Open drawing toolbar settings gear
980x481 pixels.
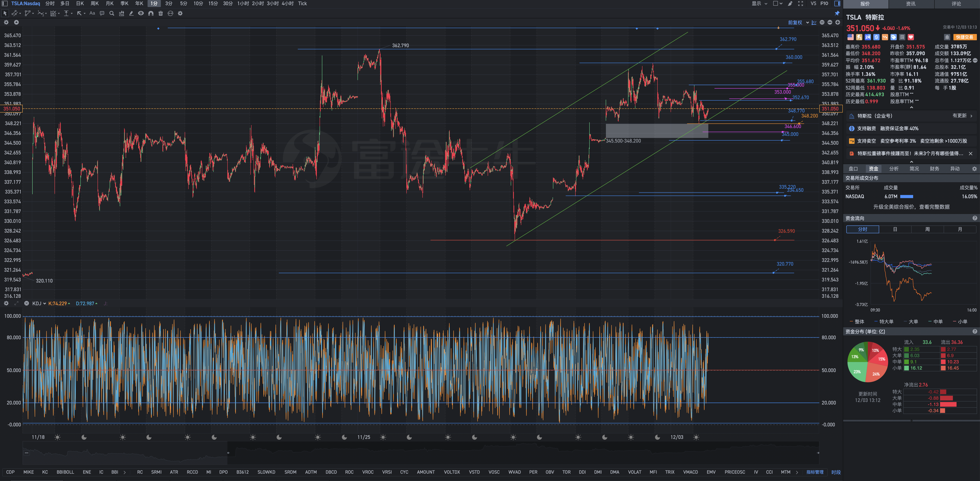click(180, 13)
